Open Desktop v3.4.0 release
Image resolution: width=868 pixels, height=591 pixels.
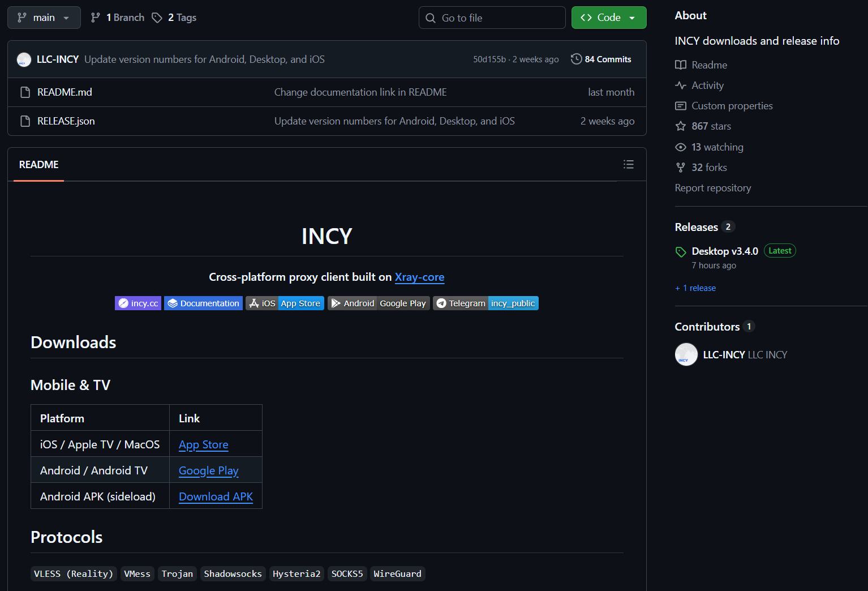coord(725,251)
